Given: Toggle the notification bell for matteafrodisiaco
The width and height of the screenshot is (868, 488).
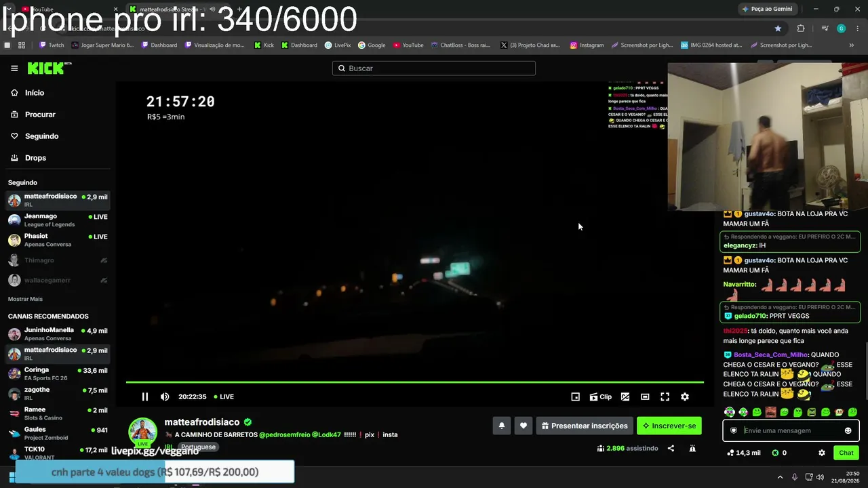Looking at the screenshot, I should click(502, 426).
